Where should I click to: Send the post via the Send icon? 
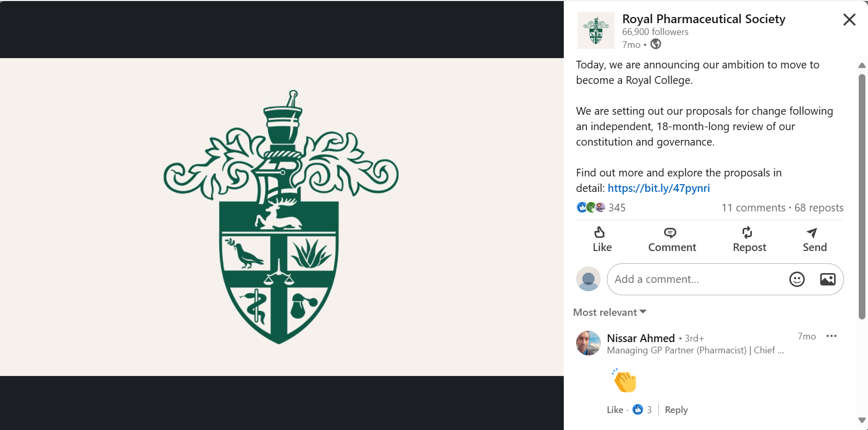pyautogui.click(x=814, y=239)
